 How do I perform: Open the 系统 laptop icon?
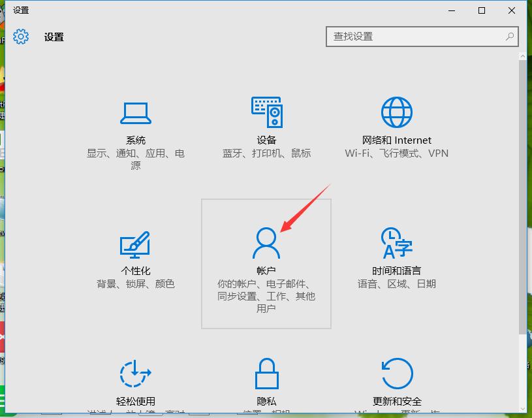pyautogui.click(x=136, y=113)
